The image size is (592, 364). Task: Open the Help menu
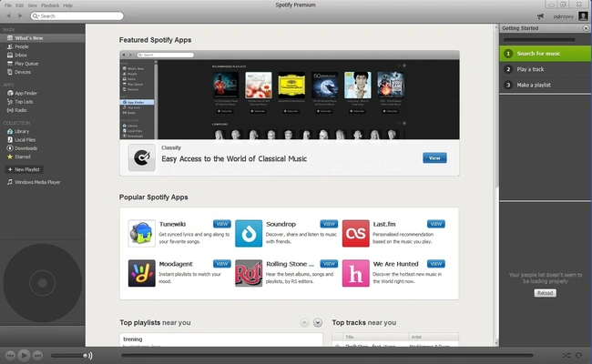(68, 5)
